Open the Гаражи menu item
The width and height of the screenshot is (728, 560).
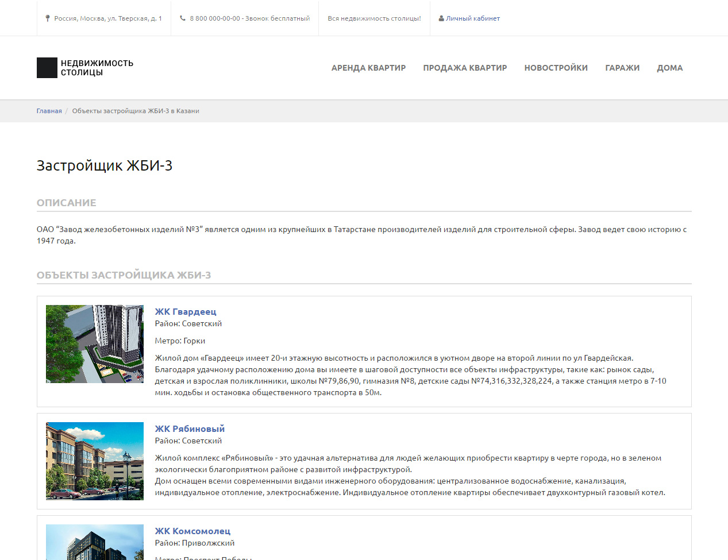[x=622, y=68]
